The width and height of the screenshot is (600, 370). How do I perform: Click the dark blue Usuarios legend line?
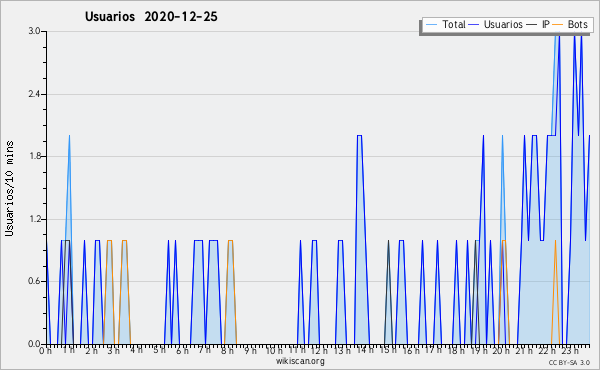point(474,25)
